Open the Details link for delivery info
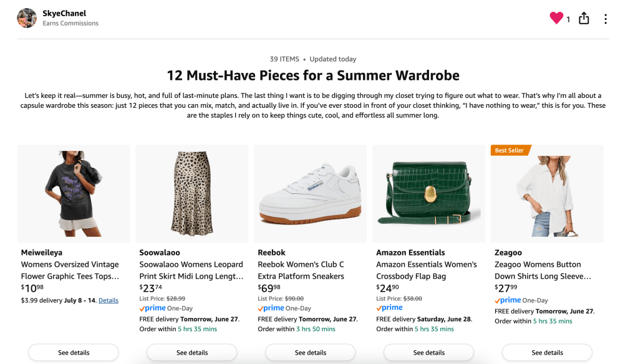The image size is (638, 364). [109, 300]
